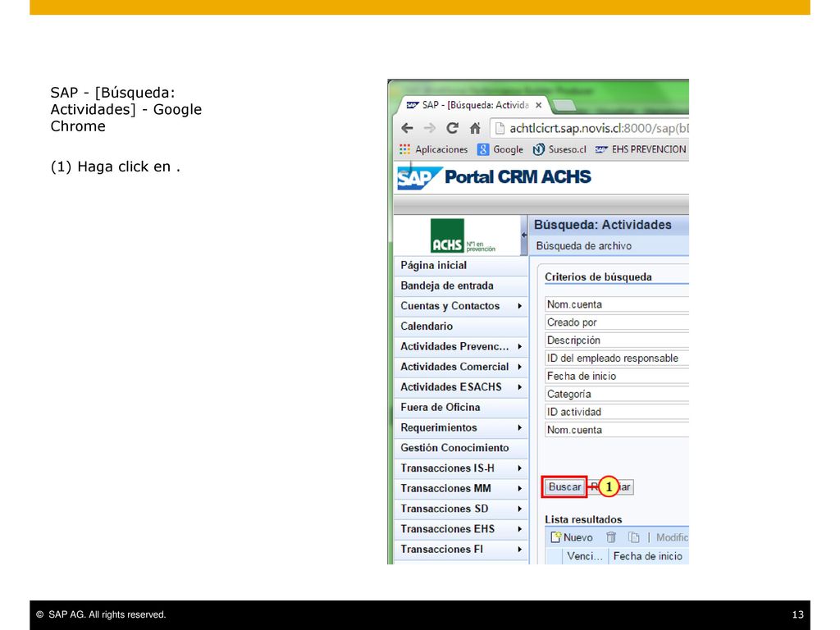
Task: Click the Venci... column header
Action: 584,556
